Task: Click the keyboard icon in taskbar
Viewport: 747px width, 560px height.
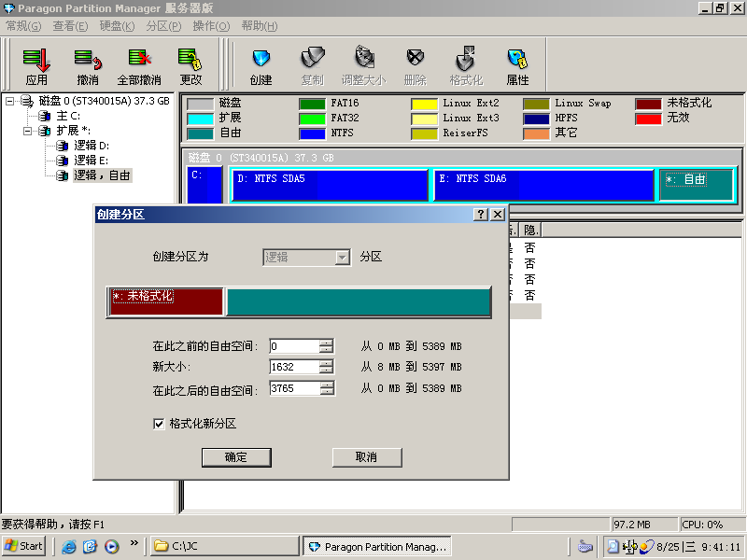Action: pos(585,547)
